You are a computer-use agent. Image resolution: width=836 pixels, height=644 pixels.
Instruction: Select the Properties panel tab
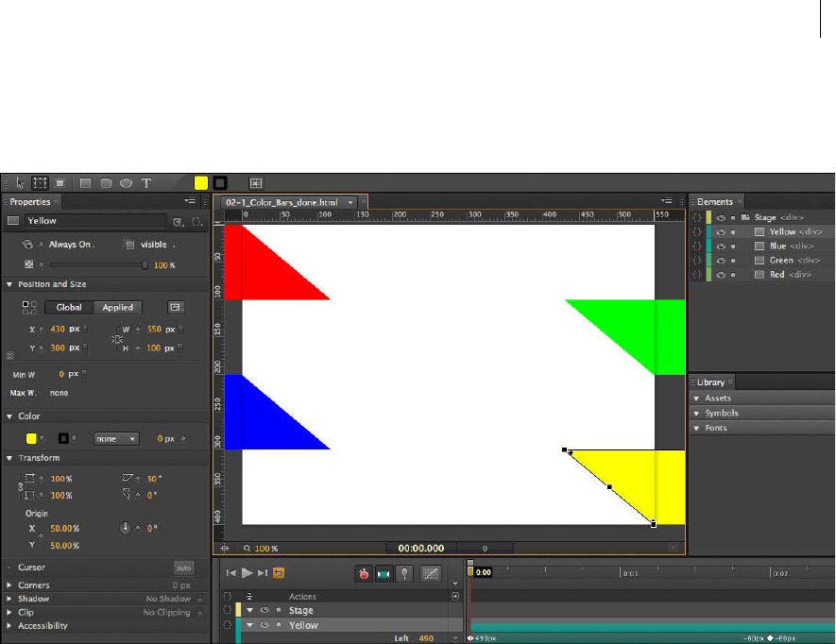click(30, 201)
